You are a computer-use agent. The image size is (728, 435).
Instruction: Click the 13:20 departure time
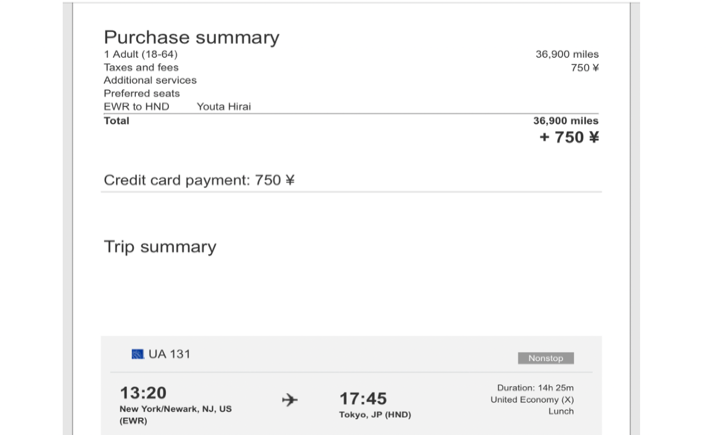143,393
